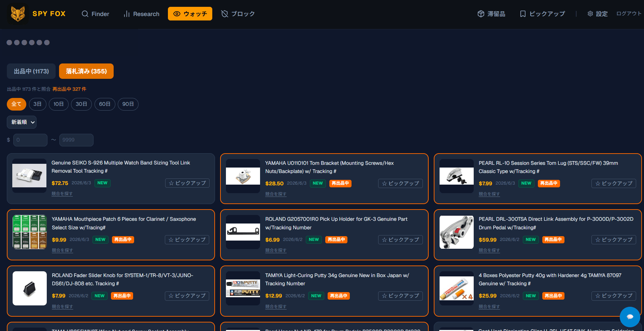Open the chat support bubble
644x331 pixels.
[x=630, y=317]
